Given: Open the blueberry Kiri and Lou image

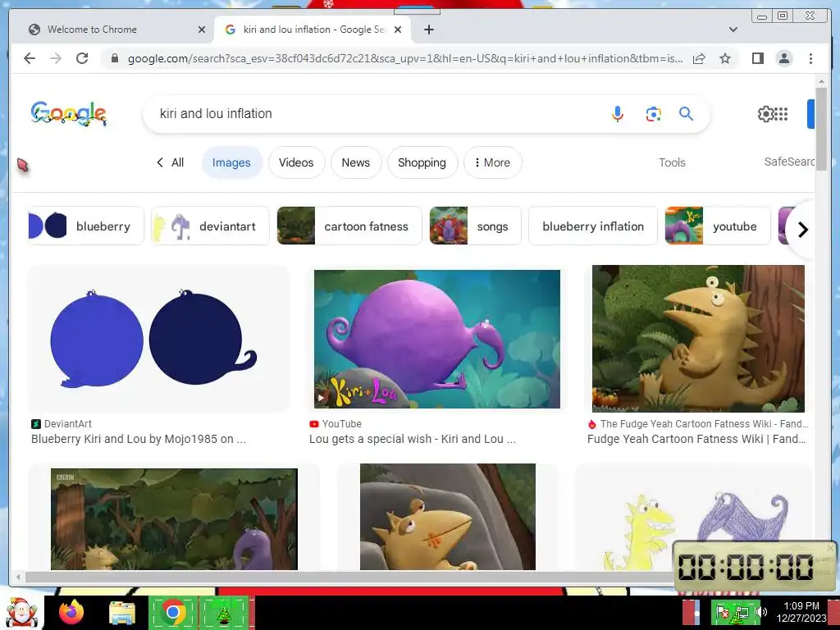Looking at the screenshot, I should [x=158, y=339].
